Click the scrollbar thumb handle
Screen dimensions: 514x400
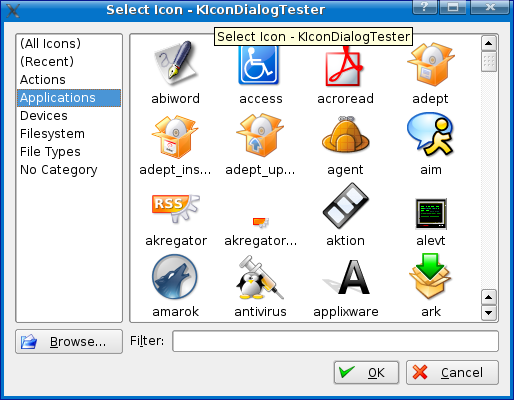[489, 61]
